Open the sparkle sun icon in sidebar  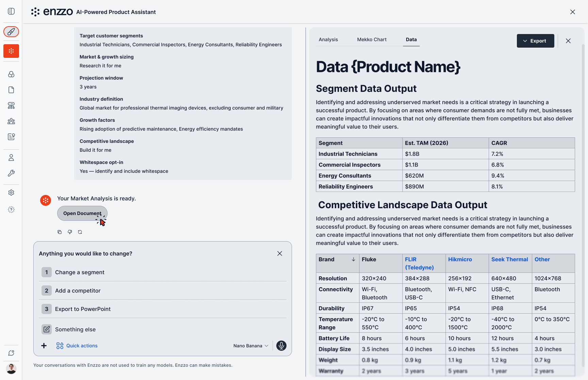[x=11, y=210]
